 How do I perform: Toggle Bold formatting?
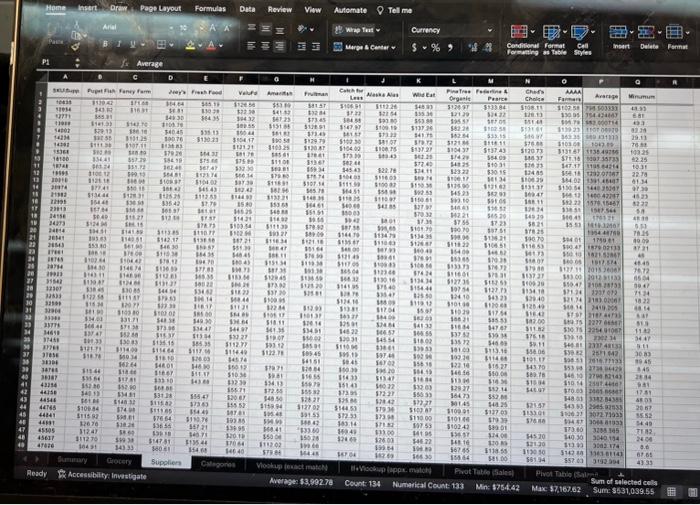coord(105,44)
